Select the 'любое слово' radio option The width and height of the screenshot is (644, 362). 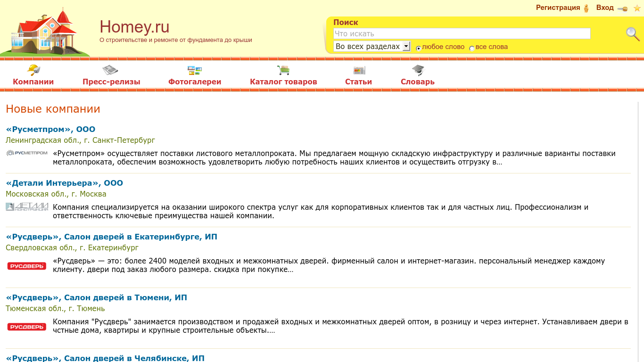[419, 48]
